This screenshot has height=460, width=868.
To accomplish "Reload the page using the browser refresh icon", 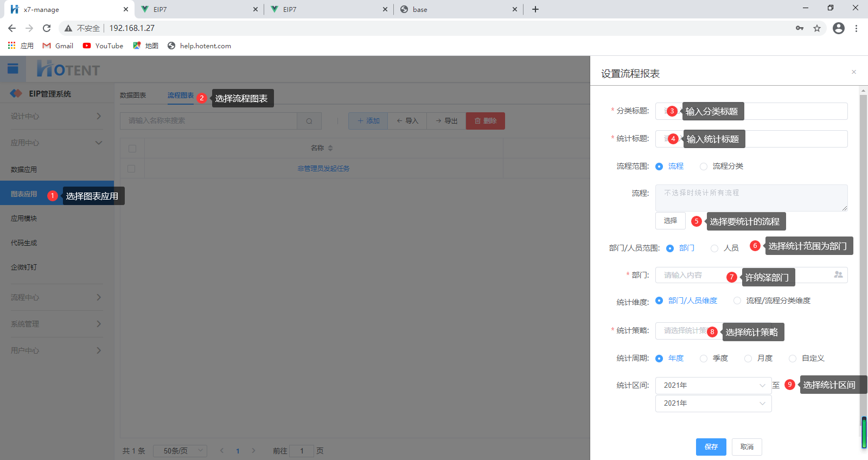I will 47,28.
